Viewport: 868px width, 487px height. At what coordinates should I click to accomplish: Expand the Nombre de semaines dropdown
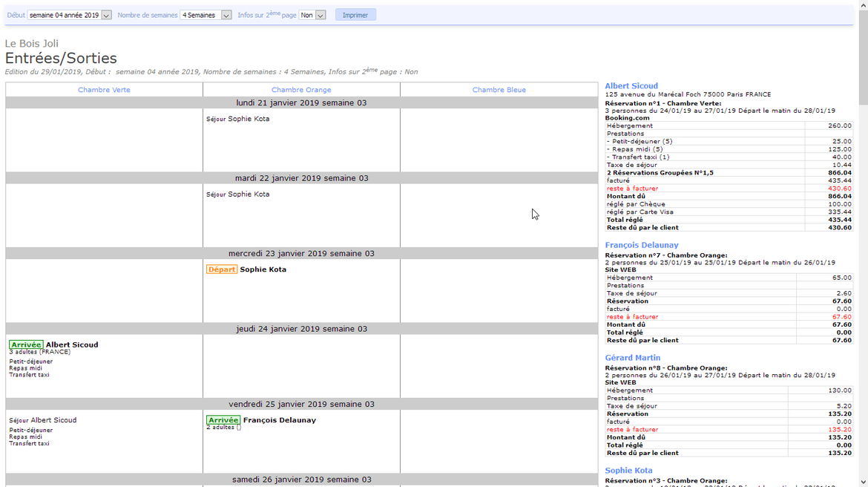click(x=206, y=15)
